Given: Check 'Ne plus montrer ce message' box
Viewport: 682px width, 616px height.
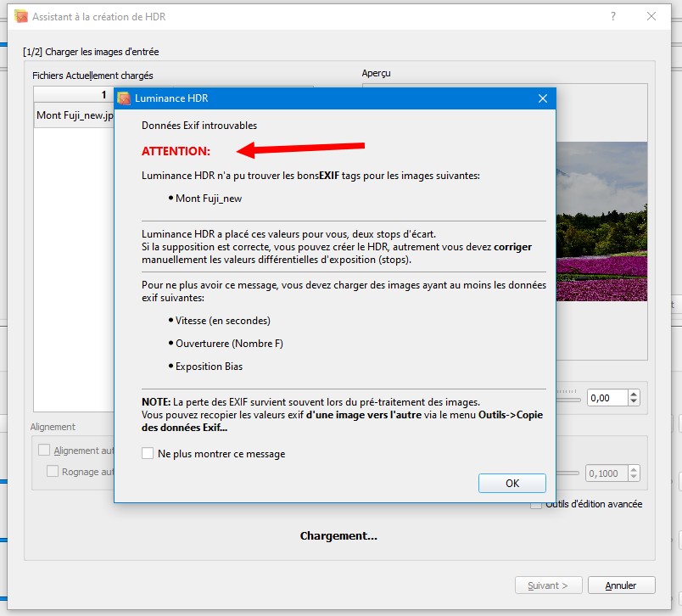Looking at the screenshot, I should pyautogui.click(x=148, y=453).
